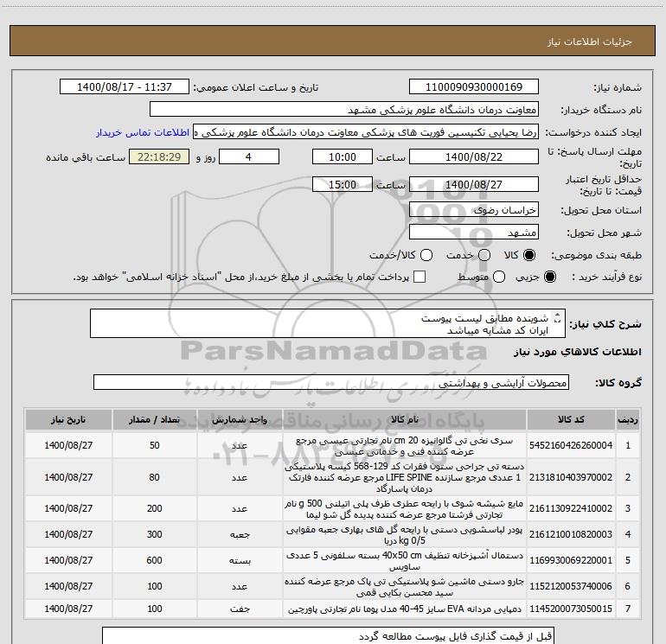Toggle the اسناد خزانه اسلامی payment checkbox
This screenshot has height=644, width=666.
coord(419,277)
